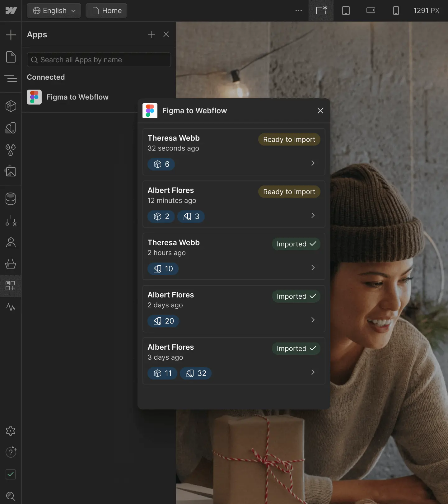Open the Pages panel in sidebar

pyautogui.click(x=11, y=57)
